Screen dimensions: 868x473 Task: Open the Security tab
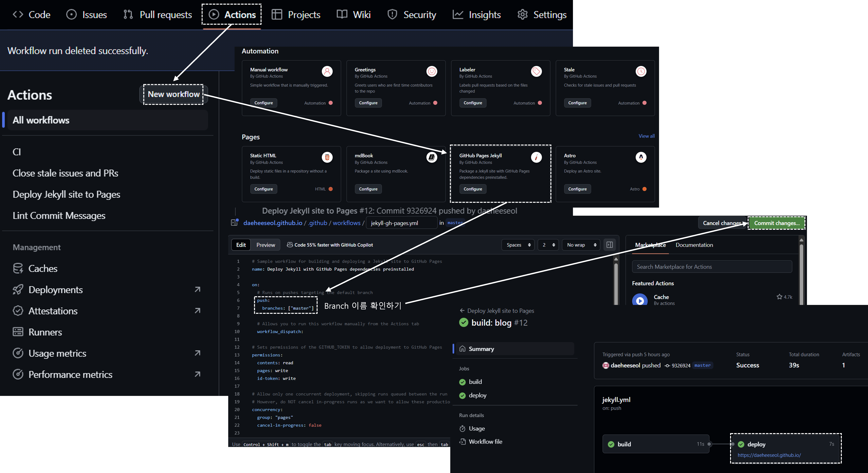coord(411,14)
